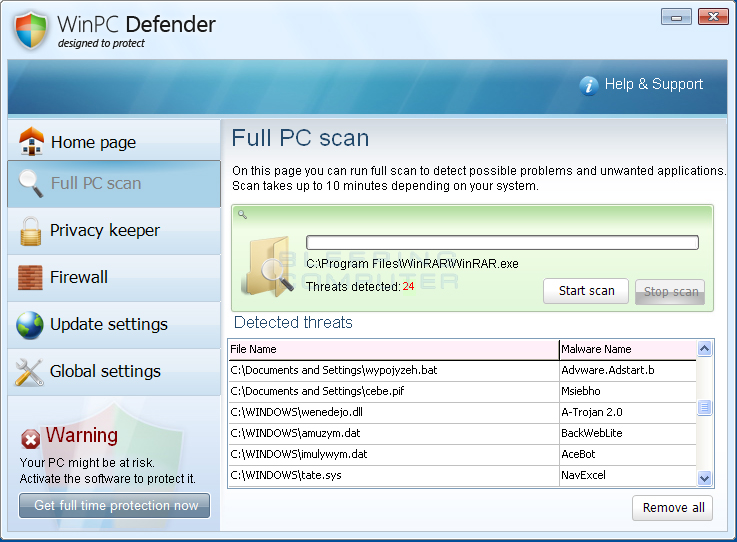The height and width of the screenshot is (542, 737).
Task: Click the Home page house icon
Action: pyautogui.click(x=31, y=142)
